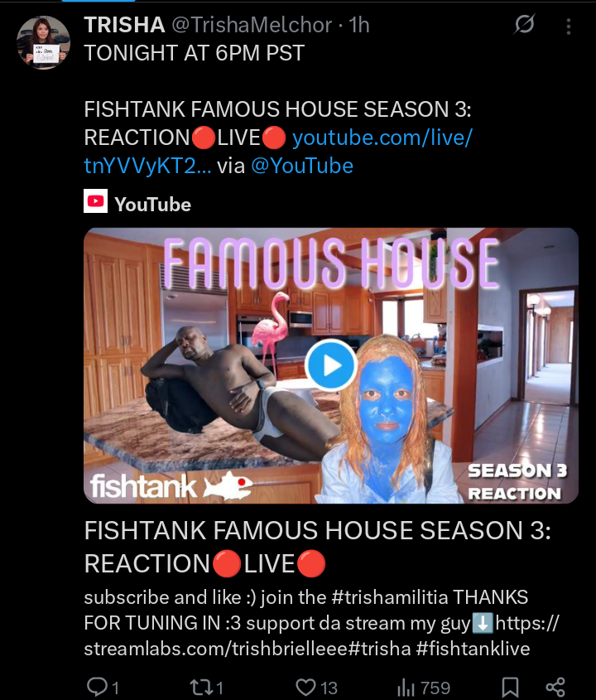Click the card description mentioning #trishamilitia
The height and width of the screenshot is (700, 596).
(321, 623)
